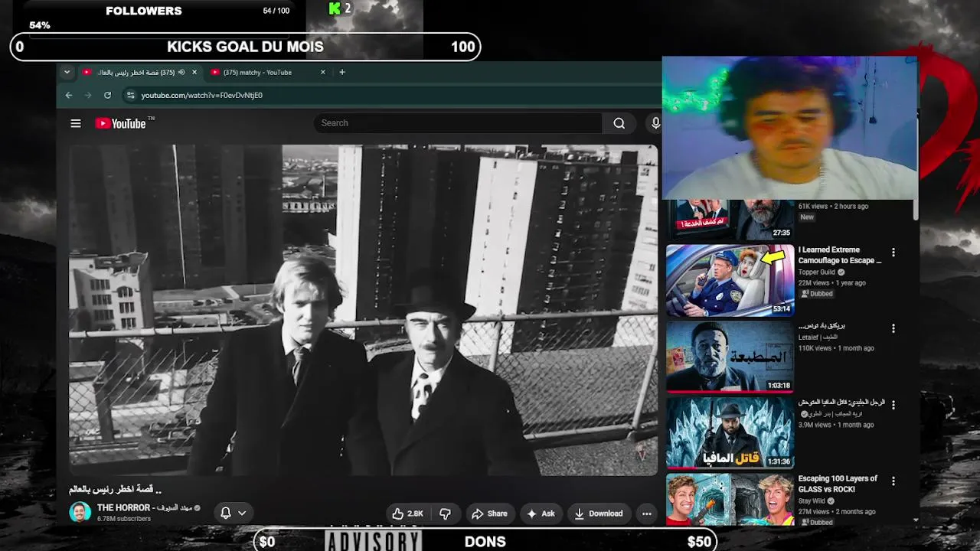Click '110K views • 1 month ago' text
The width and height of the screenshot is (980, 551).
click(836, 348)
